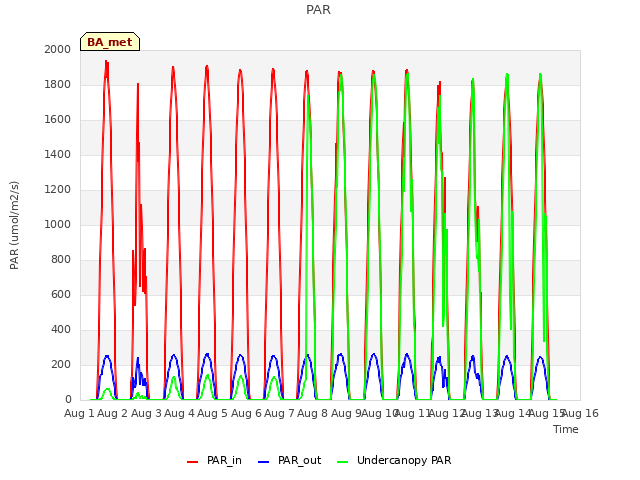
Task: Click the Aug 8 x-axis tick label
Action: [x=312, y=413]
